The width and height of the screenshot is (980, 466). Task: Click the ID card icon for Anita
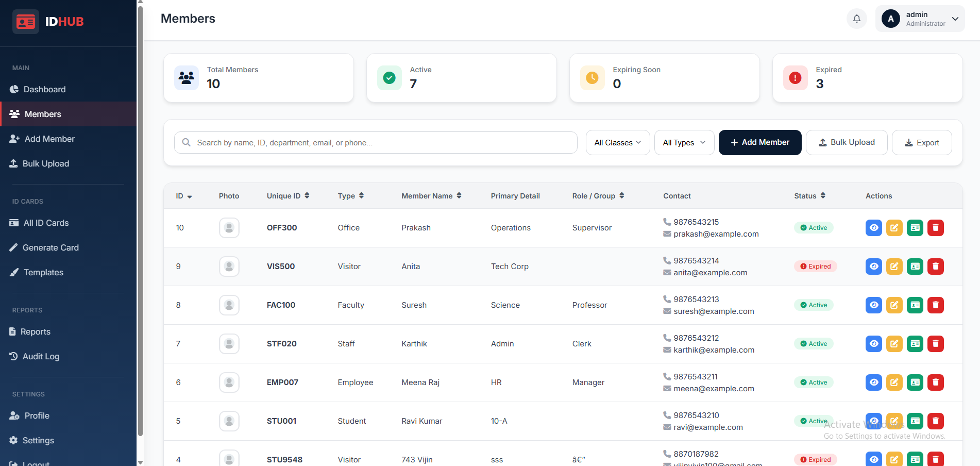pyautogui.click(x=915, y=267)
